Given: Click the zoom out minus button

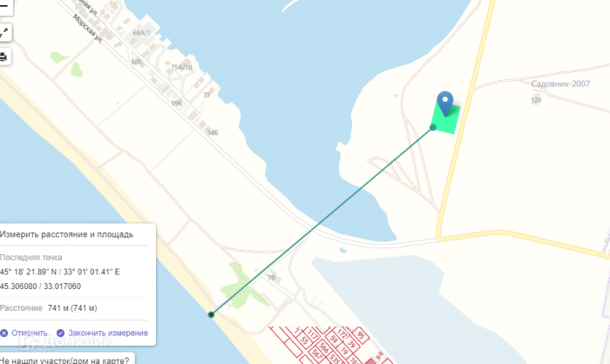Looking at the screenshot, I should click(x=3, y=7).
